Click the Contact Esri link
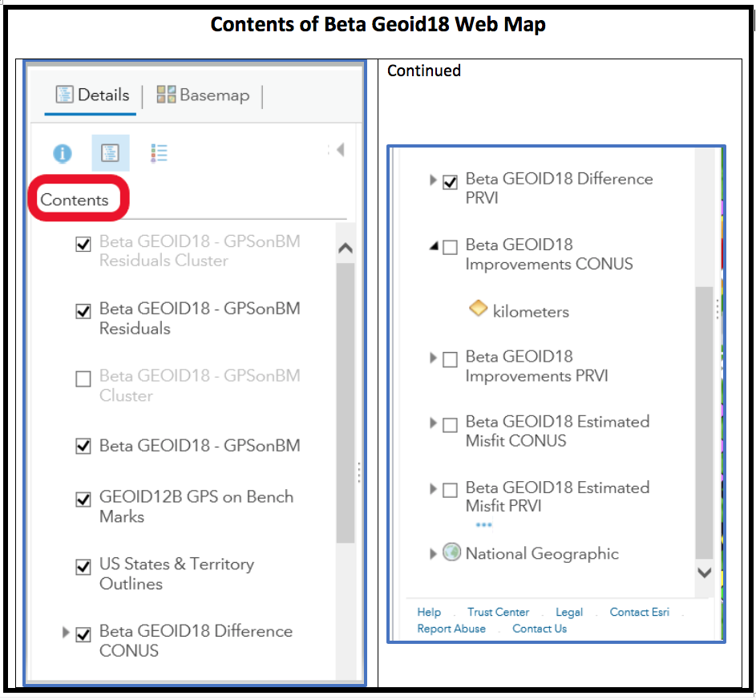756x700 pixels. [x=639, y=612]
